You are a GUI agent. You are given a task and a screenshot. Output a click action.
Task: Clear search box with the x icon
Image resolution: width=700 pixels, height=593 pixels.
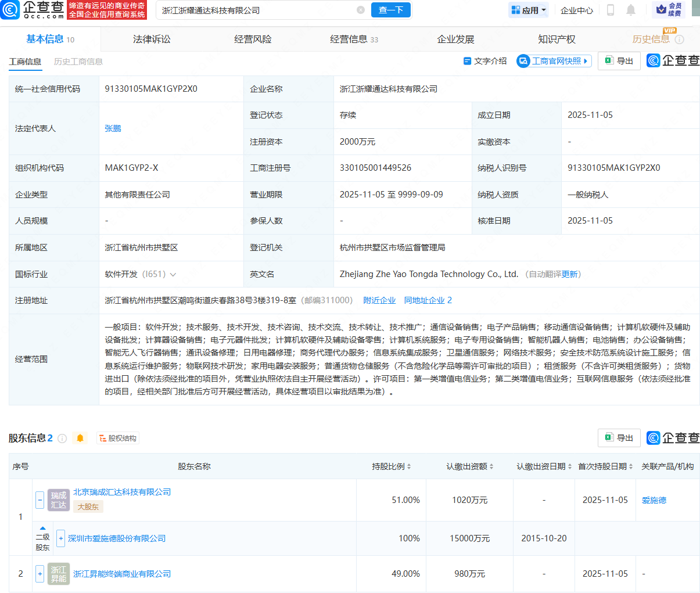(x=360, y=10)
